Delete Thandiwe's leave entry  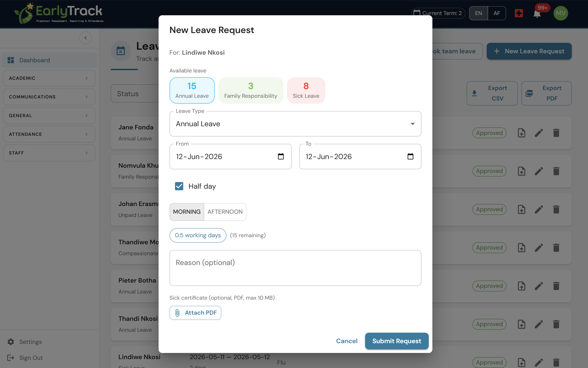click(x=556, y=248)
